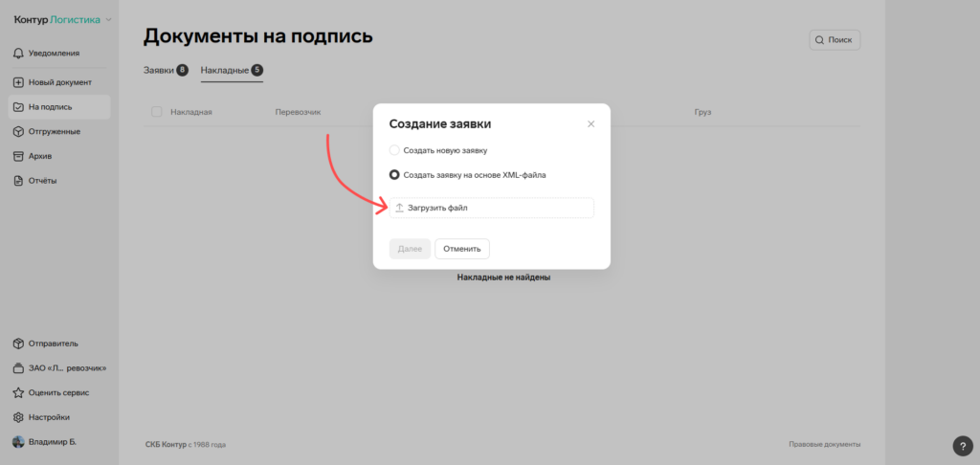This screenshot has height=465, width=980.
Task: Expand the Контур Логистика product dropdown
Action: pyautogui.click(x=109, y=20)
